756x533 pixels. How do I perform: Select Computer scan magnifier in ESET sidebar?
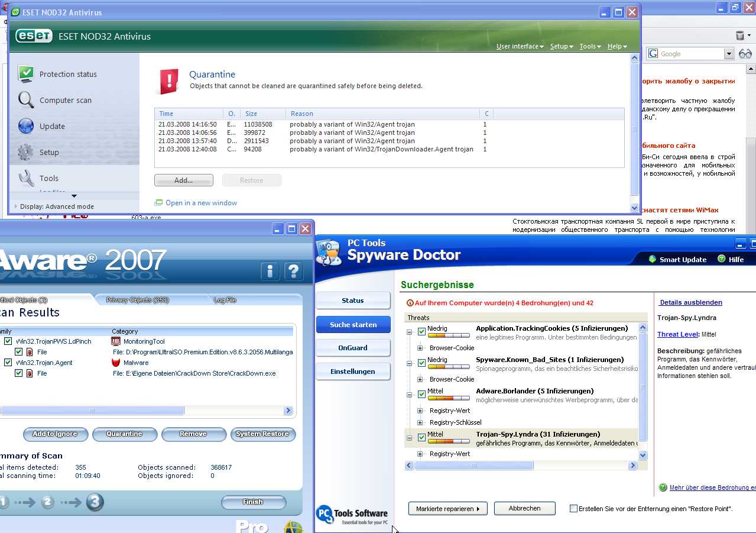point(26,100)
